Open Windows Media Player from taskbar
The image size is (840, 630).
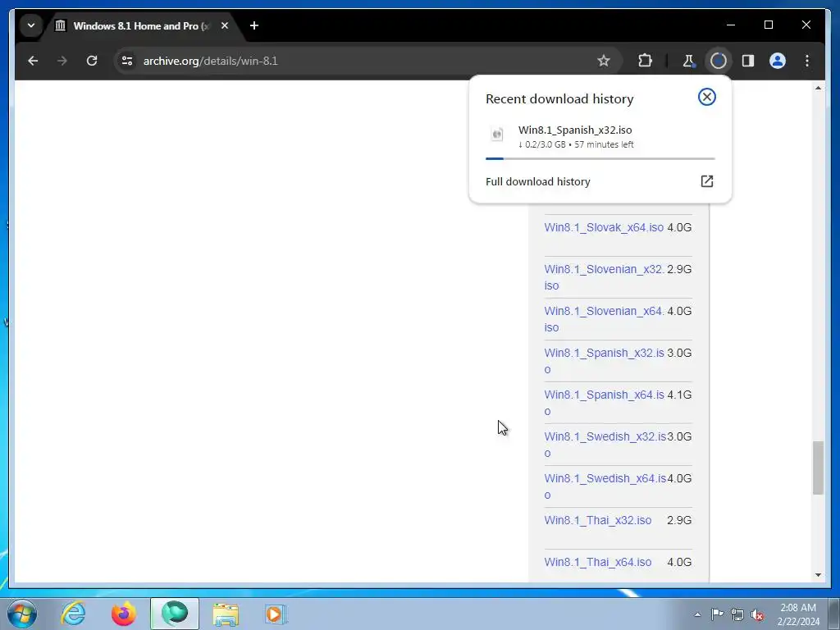pos(276,614)
